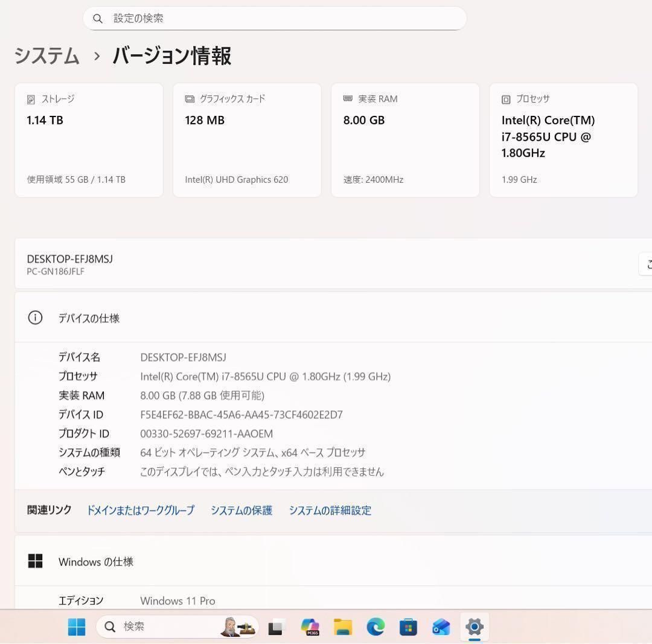Open the 実装 RAM 8.00 GB card
Screen dimensions: 652x644
click(406, 140)
